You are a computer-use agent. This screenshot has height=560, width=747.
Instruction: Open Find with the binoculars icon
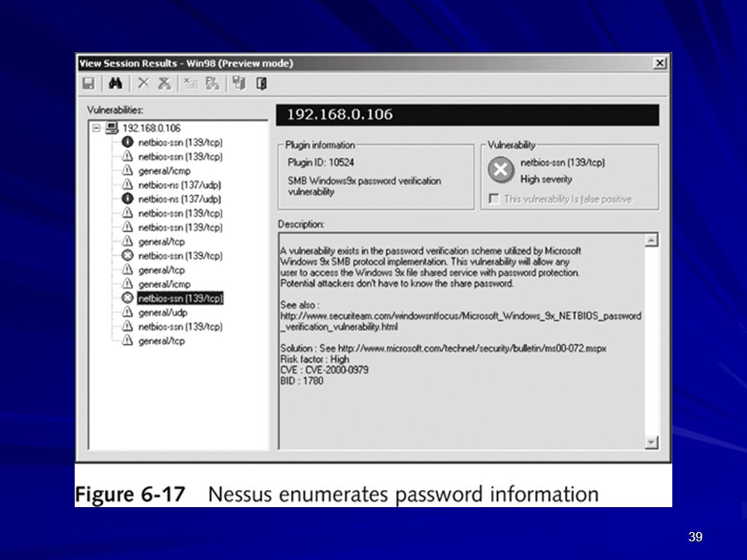(115, 84)
